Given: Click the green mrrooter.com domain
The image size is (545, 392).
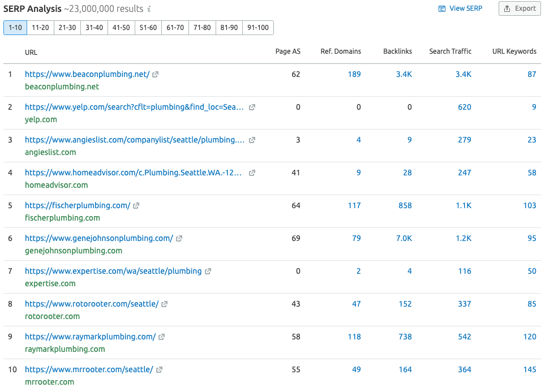Looking at the screenshot, I should [49, 382].
